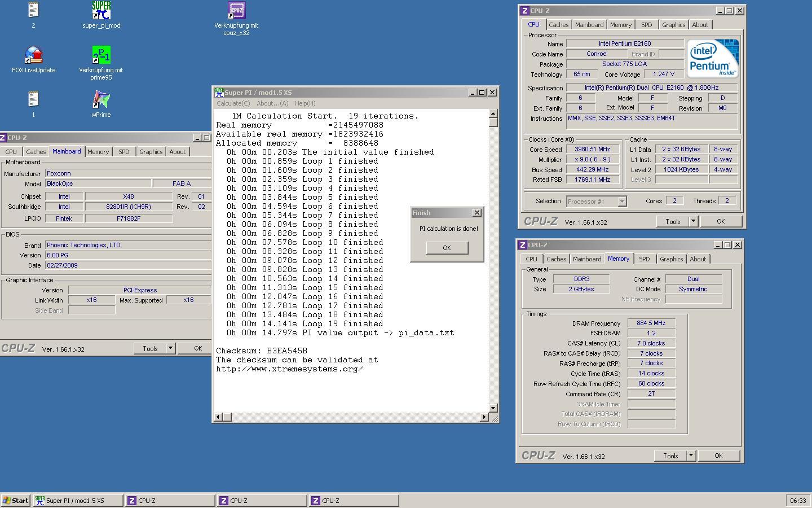The image size is (812, 508).
Task: Expand the Processor #1 selection dropdown
Action: pos(622,202)
